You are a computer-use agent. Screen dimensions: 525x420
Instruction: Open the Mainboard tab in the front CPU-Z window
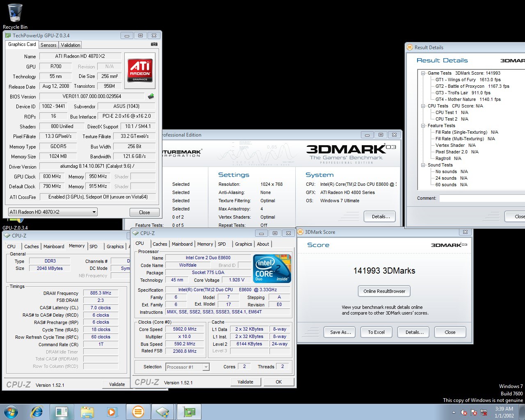pyautogui.click(x=182, y=244)
